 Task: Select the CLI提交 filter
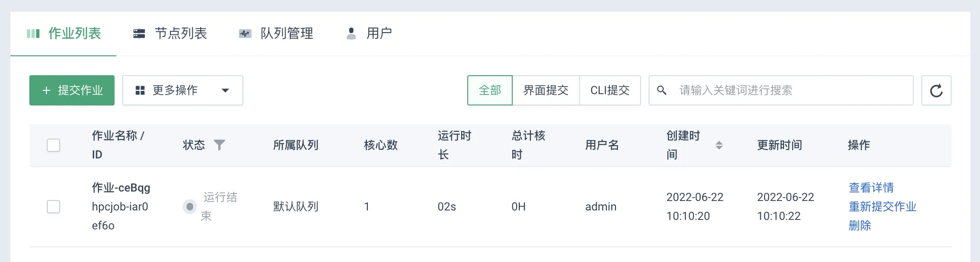click(610, 90)
